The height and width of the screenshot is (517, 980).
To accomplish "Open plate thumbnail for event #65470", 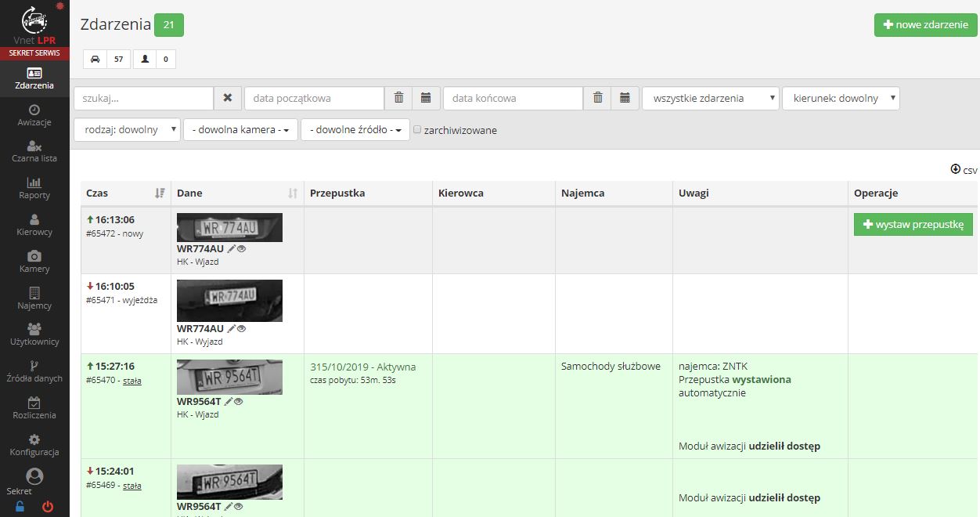I will 229,377.
